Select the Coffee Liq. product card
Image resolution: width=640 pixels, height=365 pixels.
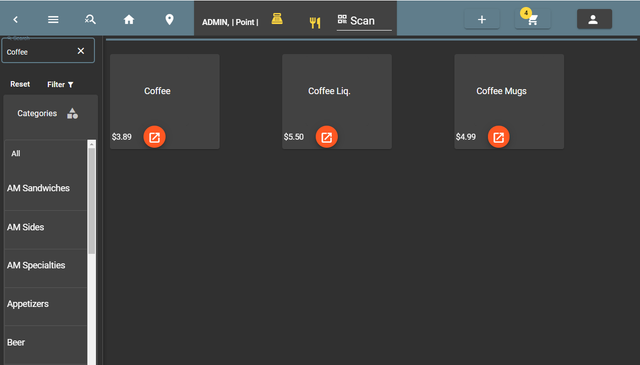coord(337,101)
